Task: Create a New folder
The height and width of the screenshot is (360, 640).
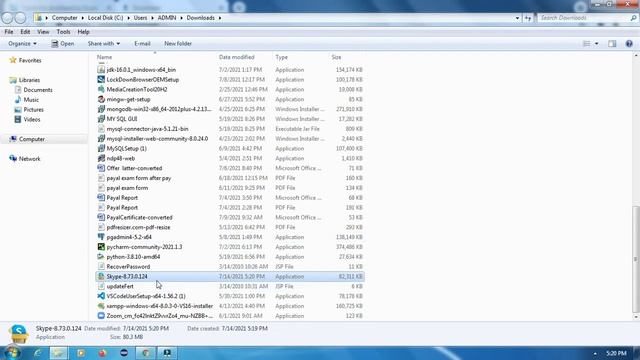Action: tap(178, 43)
